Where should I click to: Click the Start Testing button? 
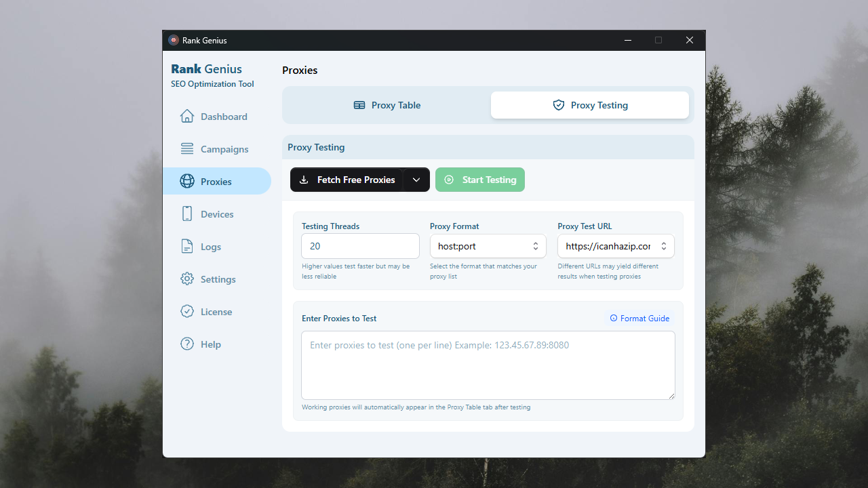[480, 180]
